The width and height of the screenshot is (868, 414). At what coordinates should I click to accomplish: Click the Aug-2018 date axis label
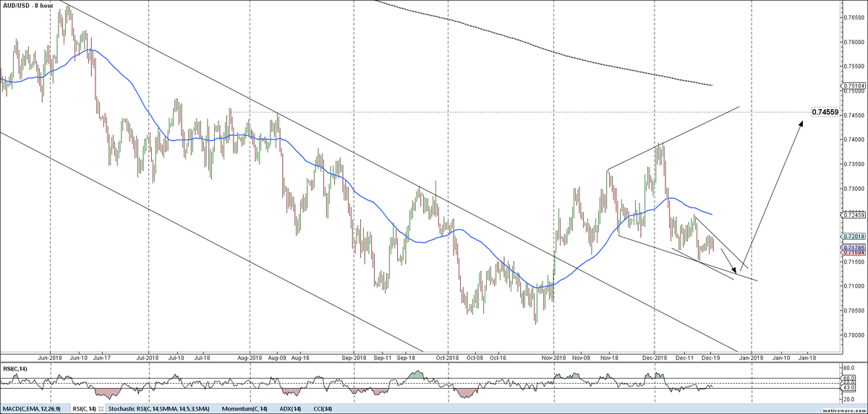250,357
